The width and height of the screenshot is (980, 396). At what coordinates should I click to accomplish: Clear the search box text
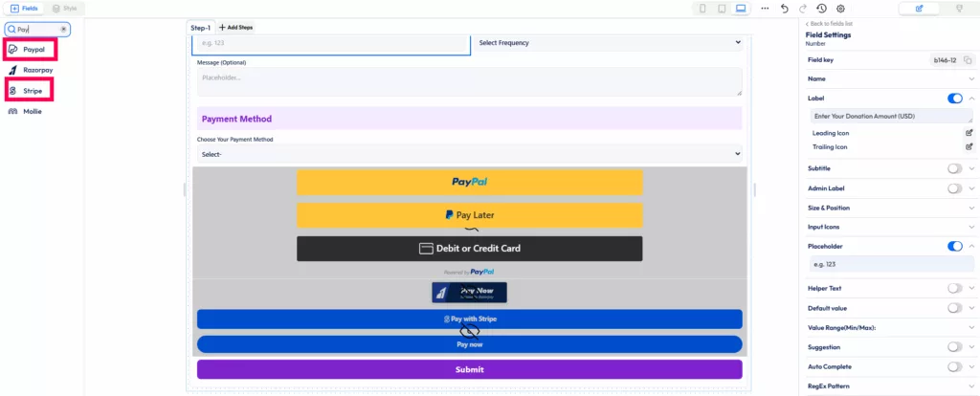click(x=63, y=29)
